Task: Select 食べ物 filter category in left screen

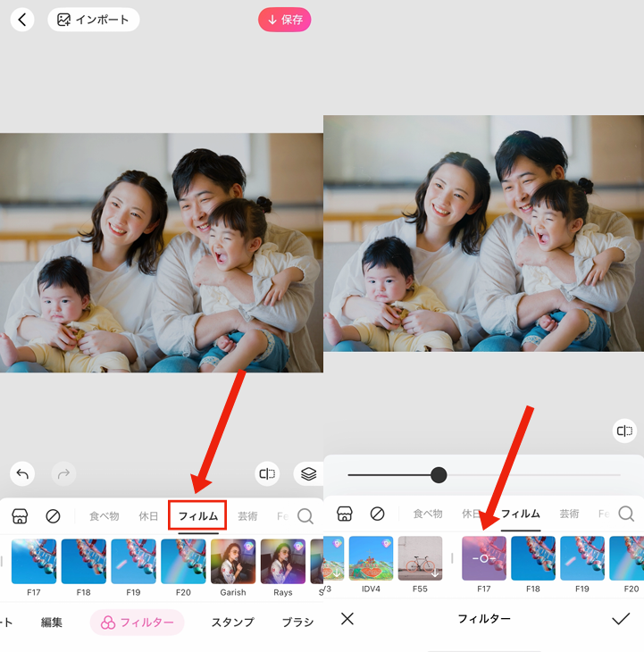Action: click(104, 516)
